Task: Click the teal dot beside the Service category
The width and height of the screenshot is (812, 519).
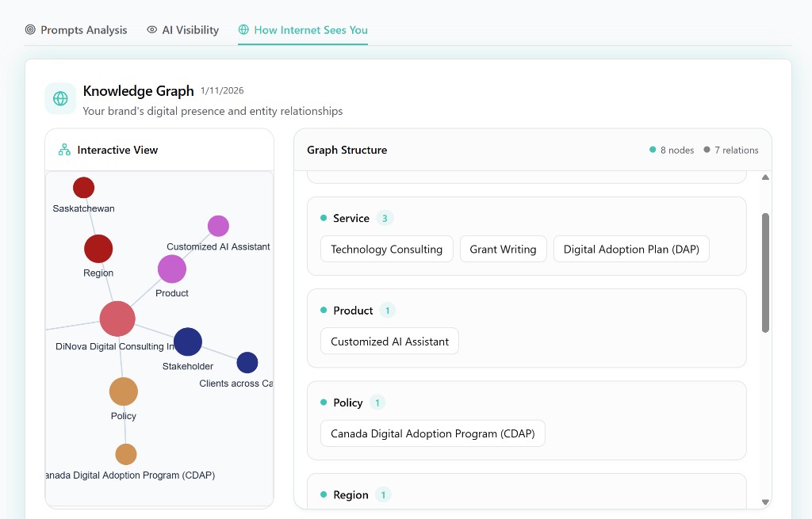Action: 324,218
